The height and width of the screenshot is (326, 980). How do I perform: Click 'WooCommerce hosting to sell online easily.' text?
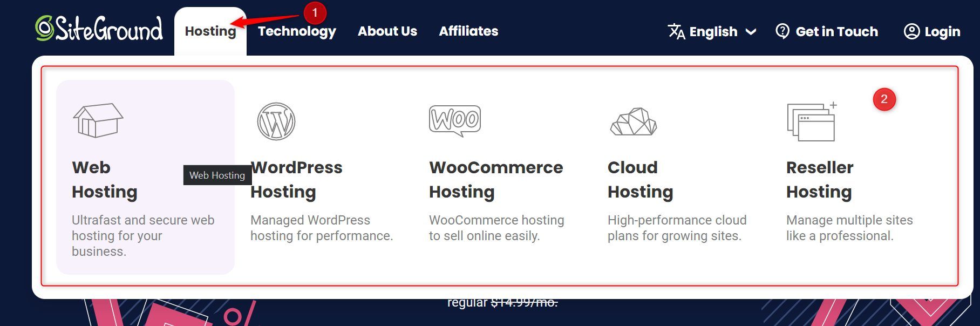(496, 228)
